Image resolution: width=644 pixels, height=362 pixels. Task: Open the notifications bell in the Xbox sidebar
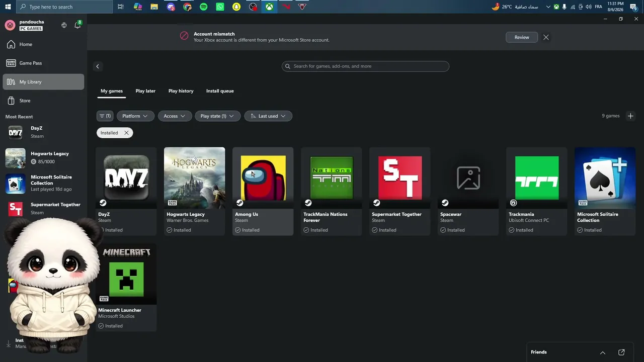click(77, 25)
